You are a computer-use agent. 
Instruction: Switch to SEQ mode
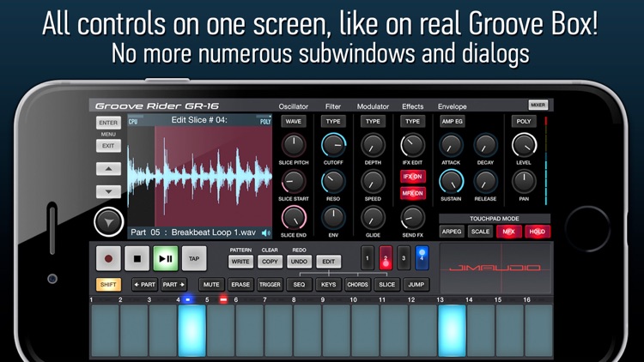[x=299, y=285]
